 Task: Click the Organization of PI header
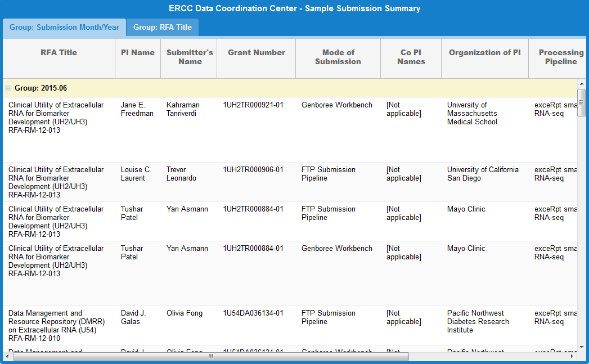tap(485, 53)
